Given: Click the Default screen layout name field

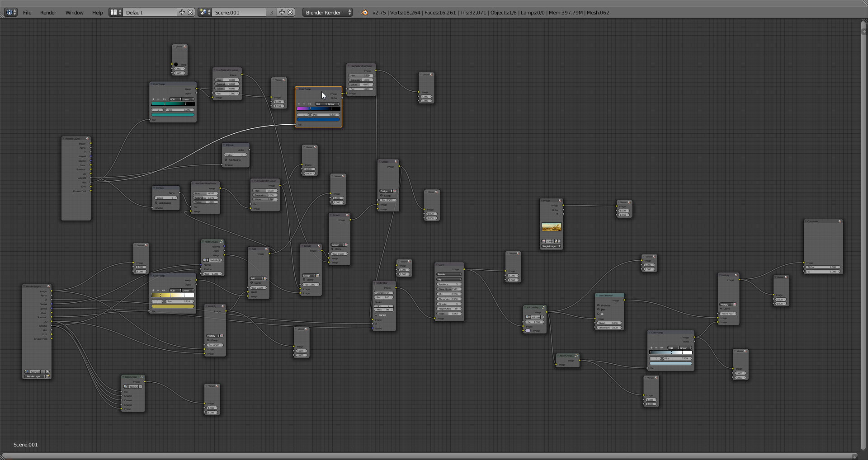Looking at the screenshot, I should [x=151, y=12].
